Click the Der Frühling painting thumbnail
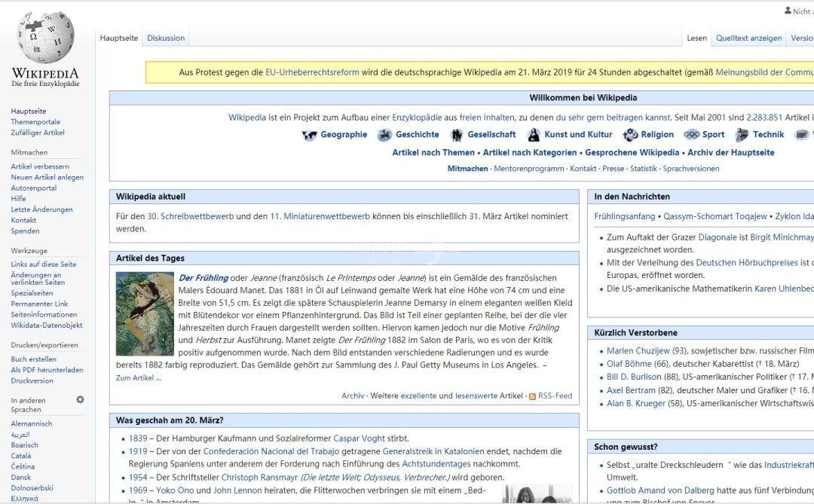814x504 pixels. (145, 313)
